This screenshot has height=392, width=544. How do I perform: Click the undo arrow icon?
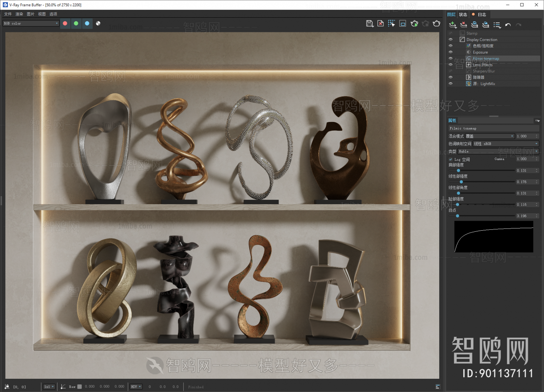[508, 25]
